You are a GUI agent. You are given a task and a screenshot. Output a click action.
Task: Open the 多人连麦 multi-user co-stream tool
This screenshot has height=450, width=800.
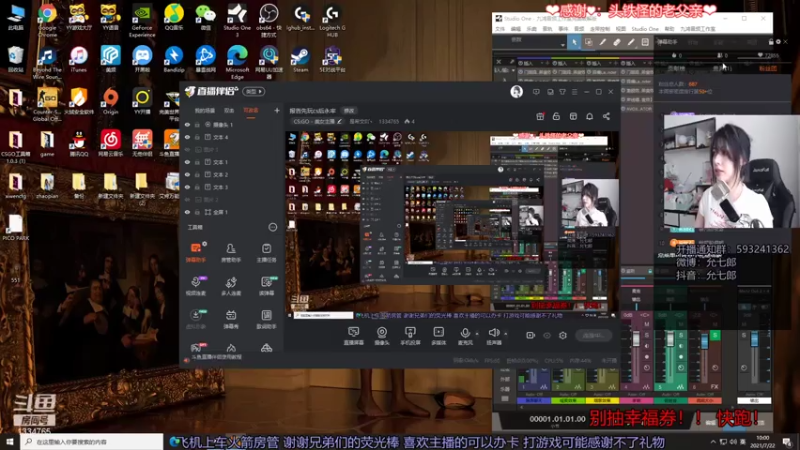click(x=231, y=286)
